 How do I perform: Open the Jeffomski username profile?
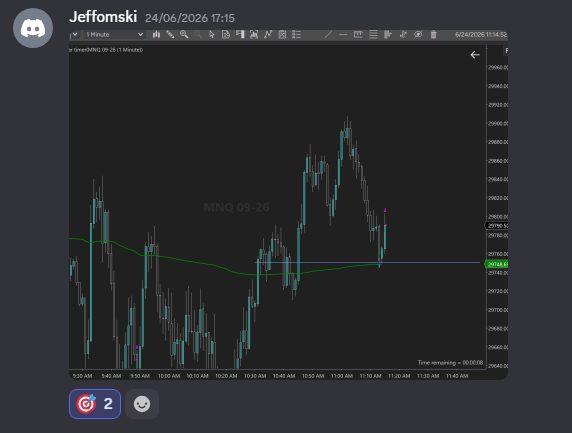[x=103, y=17]
